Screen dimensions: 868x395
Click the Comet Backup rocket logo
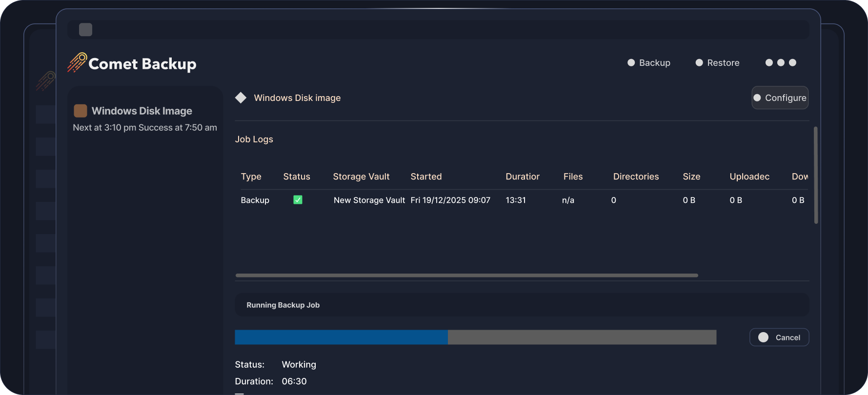pos(77,63)
